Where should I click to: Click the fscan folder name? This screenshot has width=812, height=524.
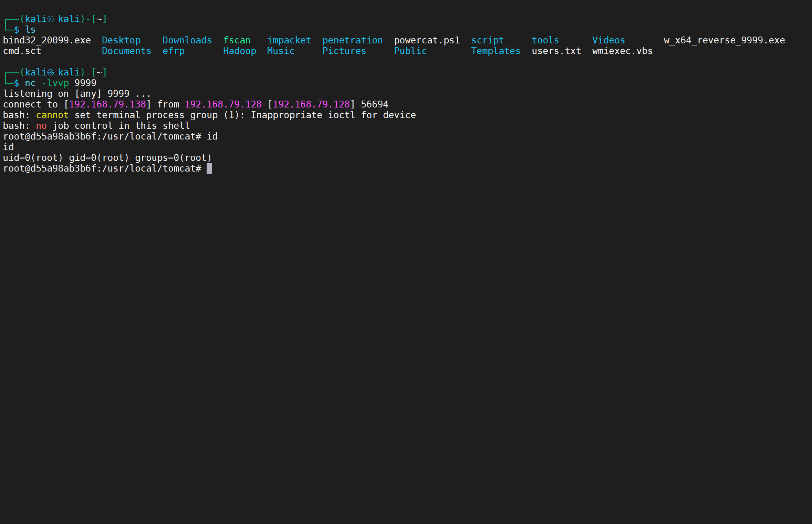click(237, 40)
